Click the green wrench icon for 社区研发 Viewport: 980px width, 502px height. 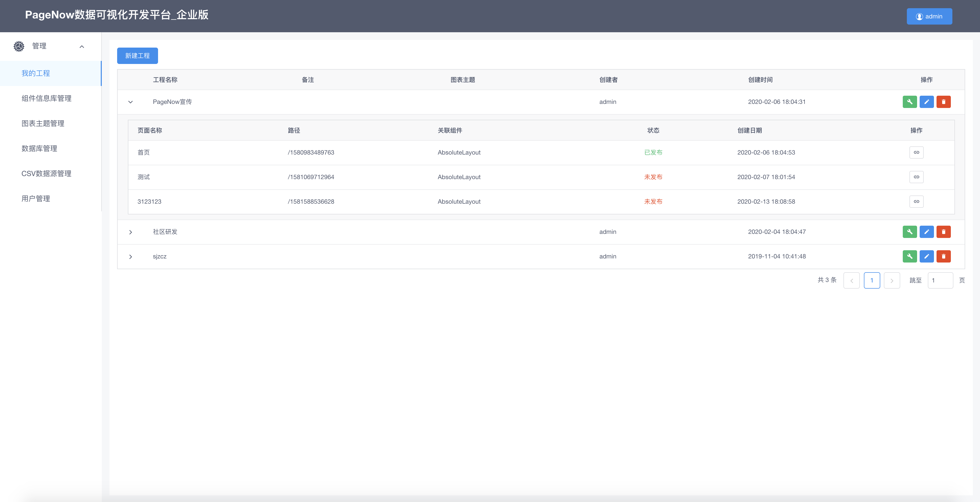(910, 231)
